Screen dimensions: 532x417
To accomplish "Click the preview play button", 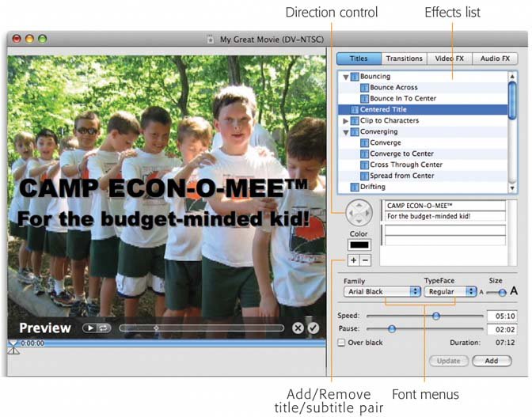I will tap(89, 328).
